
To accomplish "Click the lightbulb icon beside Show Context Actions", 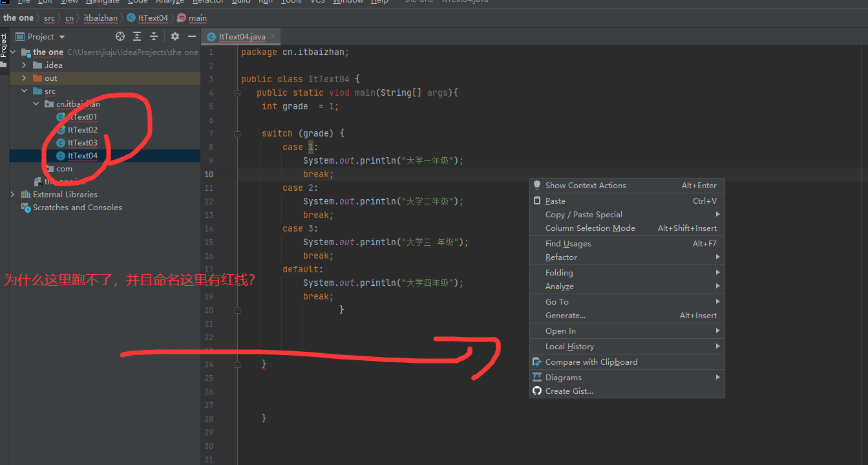I will [x=536, y=185].
